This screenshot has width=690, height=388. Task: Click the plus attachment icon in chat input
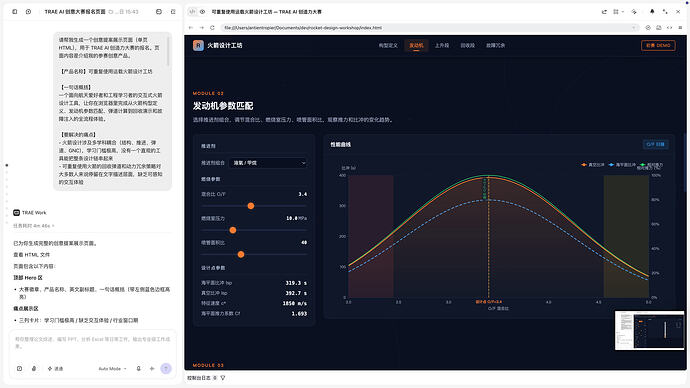point(152,369)
